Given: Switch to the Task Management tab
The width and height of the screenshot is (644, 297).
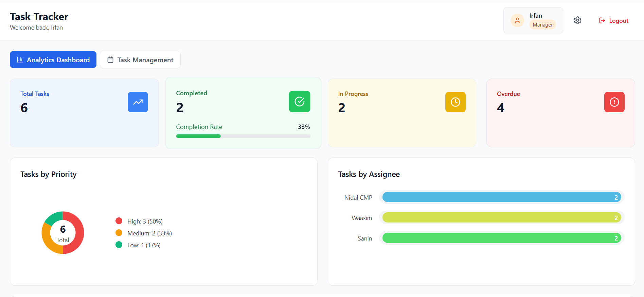Looking at the screenshot, I should 140,60.
